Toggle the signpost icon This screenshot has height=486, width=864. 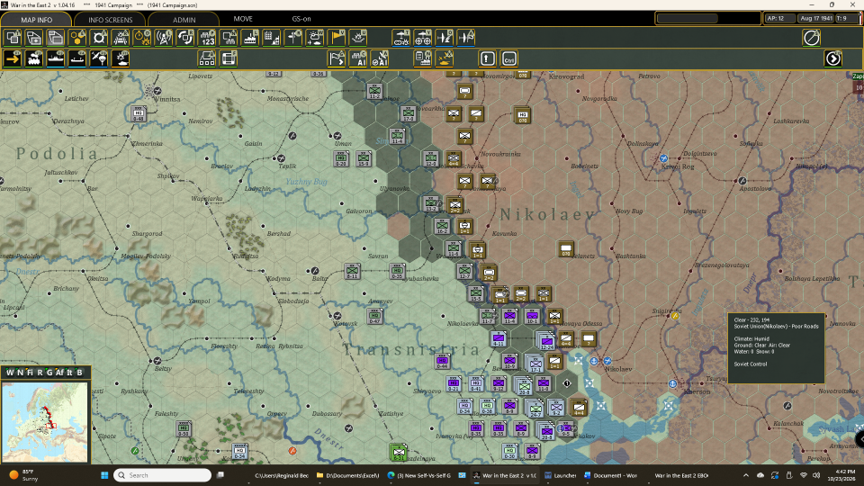[293, 38]
